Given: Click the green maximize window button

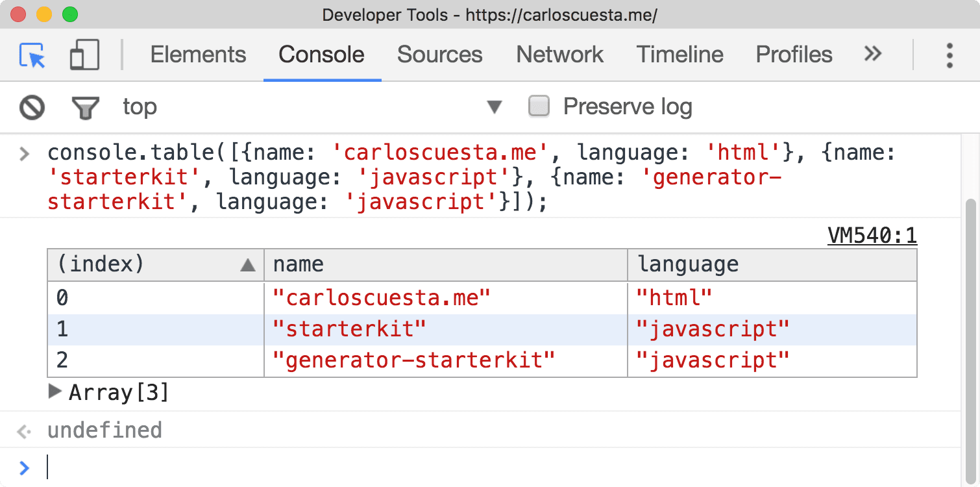Looking at the screenshot, I should (69, 14).
